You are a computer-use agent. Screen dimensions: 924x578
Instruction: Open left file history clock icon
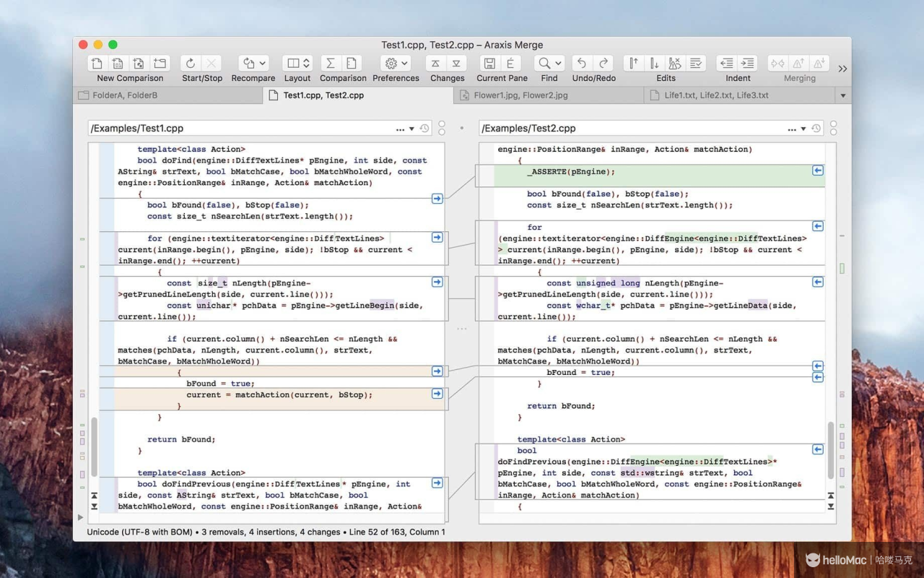[x=424, y=129]
